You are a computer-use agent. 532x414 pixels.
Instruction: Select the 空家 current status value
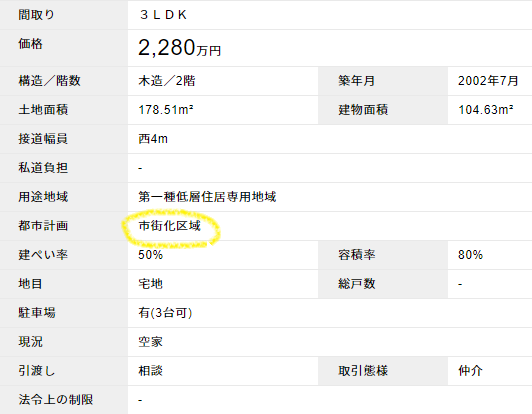(150, 342)
